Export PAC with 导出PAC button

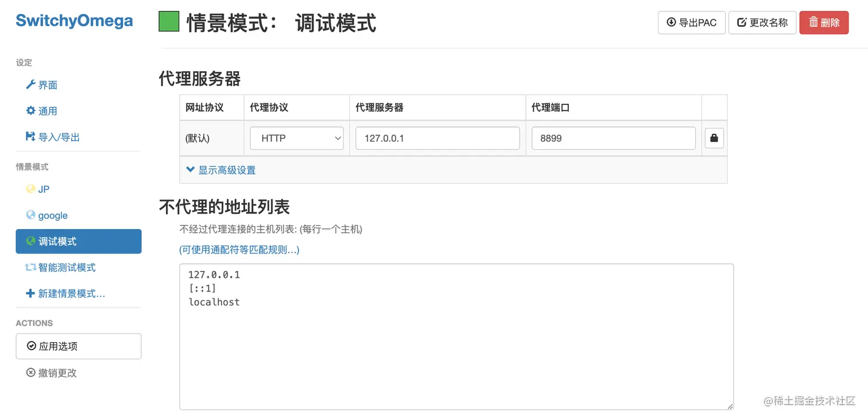point(692,22)
